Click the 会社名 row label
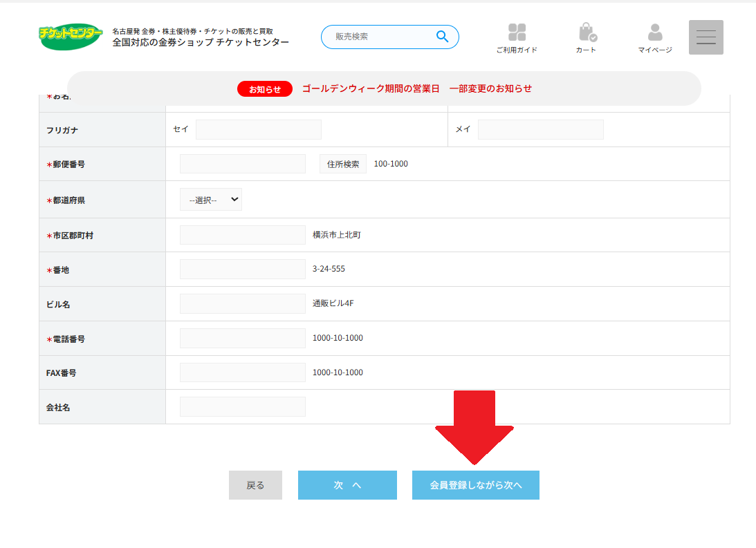The image size is (756, 548). [58, 408]
